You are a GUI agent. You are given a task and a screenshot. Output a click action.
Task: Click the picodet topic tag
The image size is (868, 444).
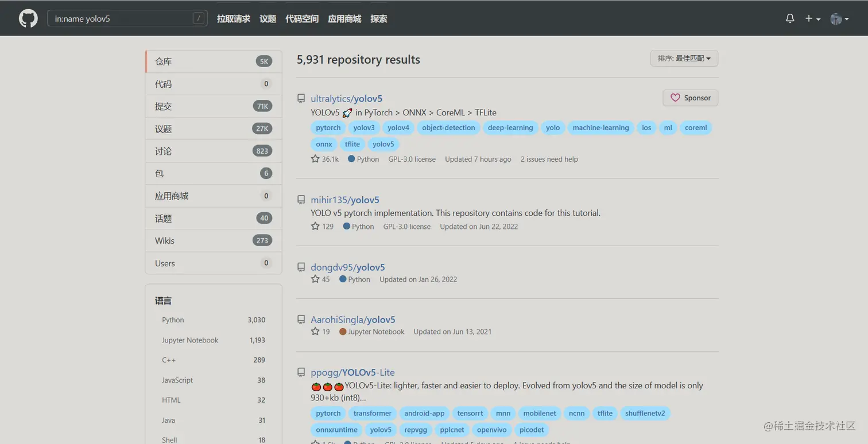pos(532,430)
